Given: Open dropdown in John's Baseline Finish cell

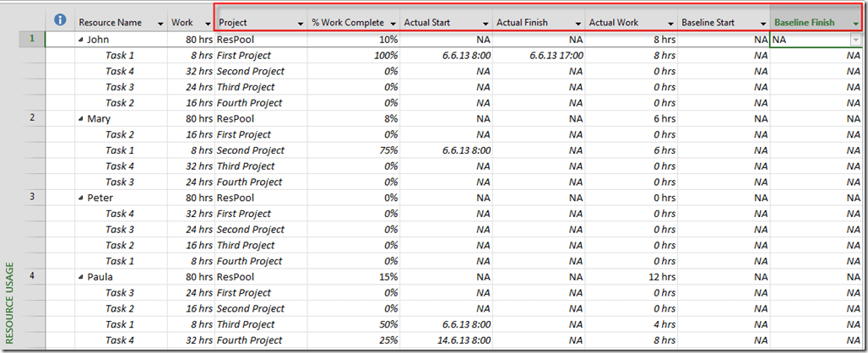Looking at the screenshot, I should pos(856,40).
